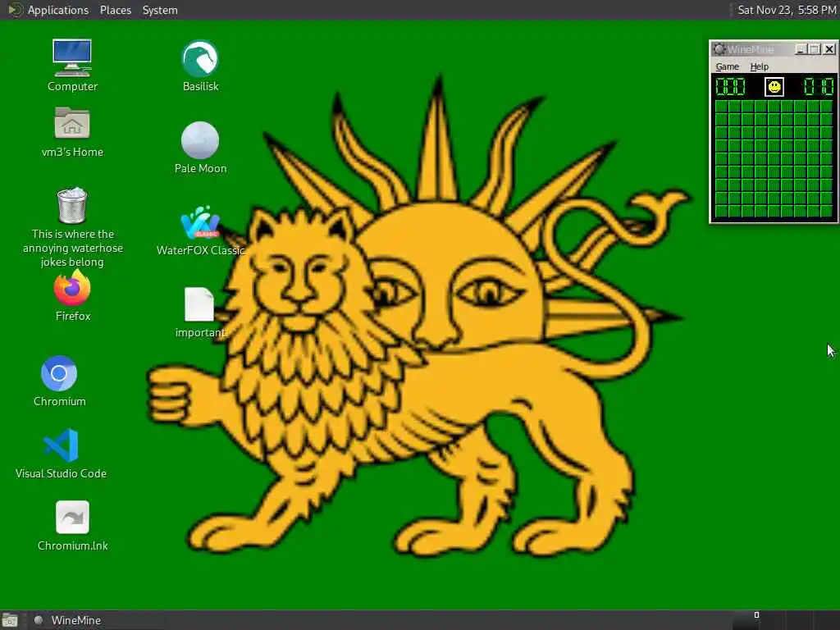Screen dimensions: 840x630
Task: Click the smiley face in WineMine
Action: 774,87
